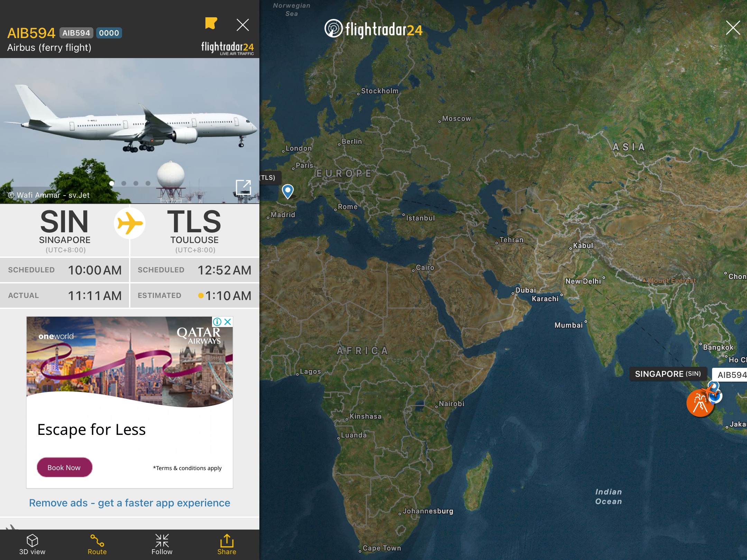Screen dimensions: 747x560
Task: Click the Book Now button
Action: 64,467
